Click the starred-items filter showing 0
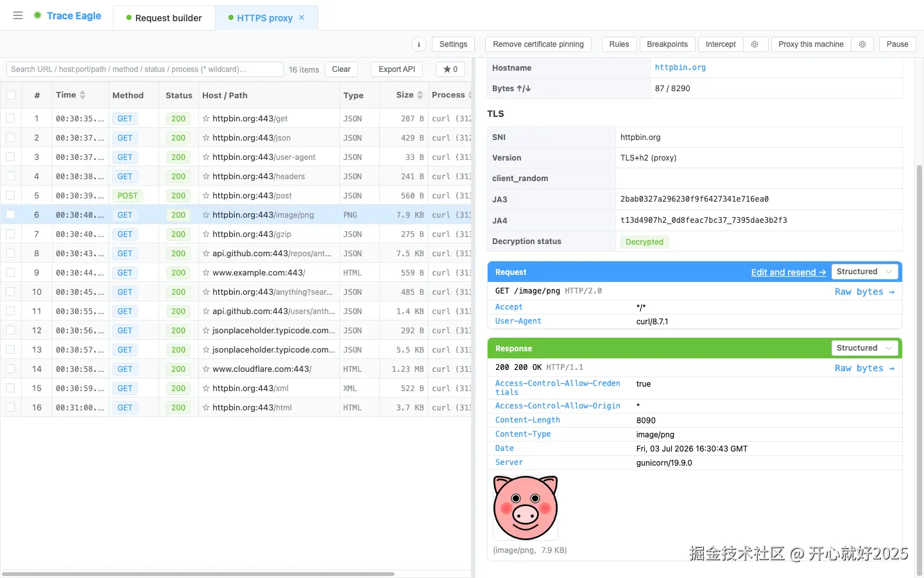The image size is (924, 578). [x=450, y=69]
